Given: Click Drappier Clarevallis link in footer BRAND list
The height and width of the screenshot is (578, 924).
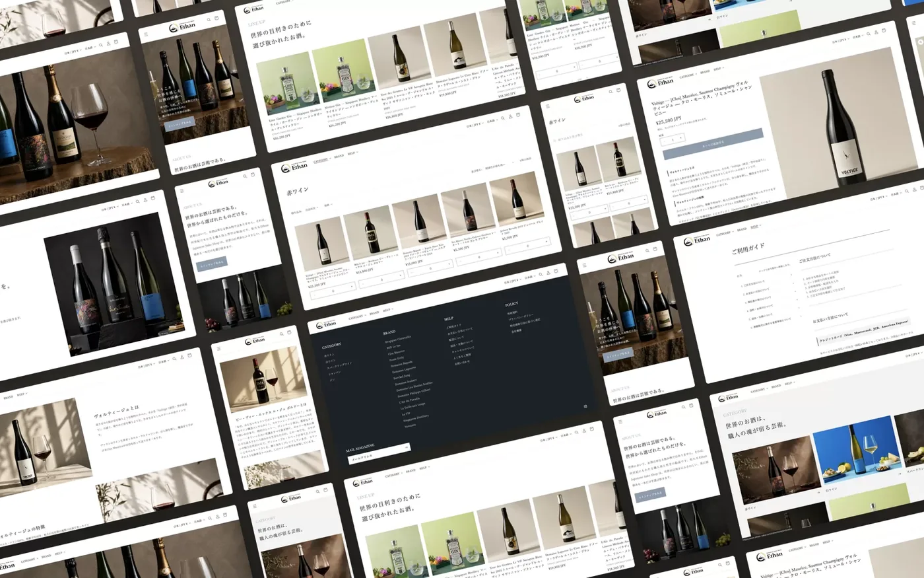Looking at the screenshot, I should tap(398, 339).
